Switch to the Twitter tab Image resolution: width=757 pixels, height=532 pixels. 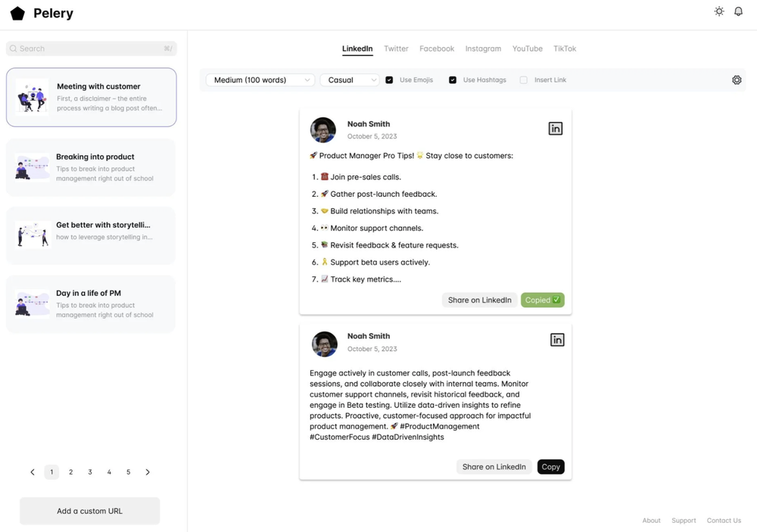(396, 48)
